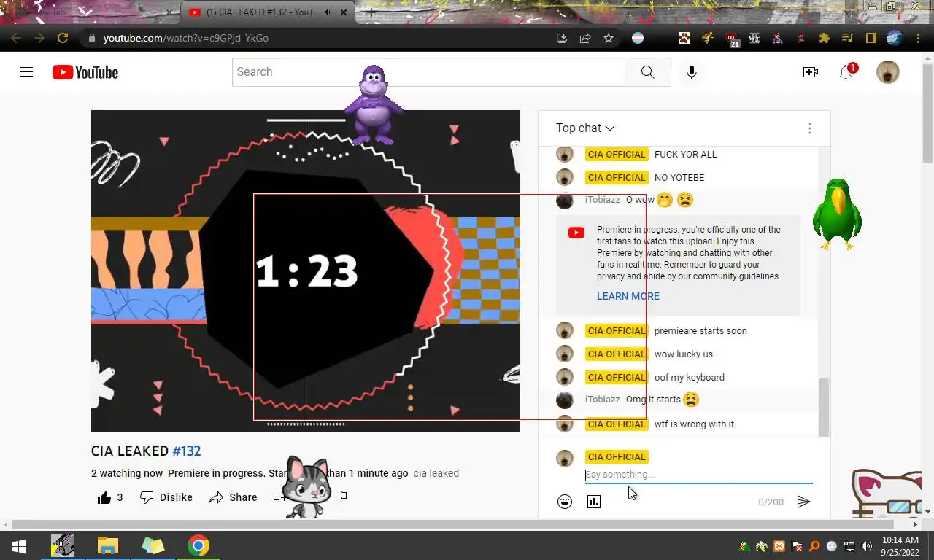Reload the page
Screen dimensions: 934x560
coord(63,38)
